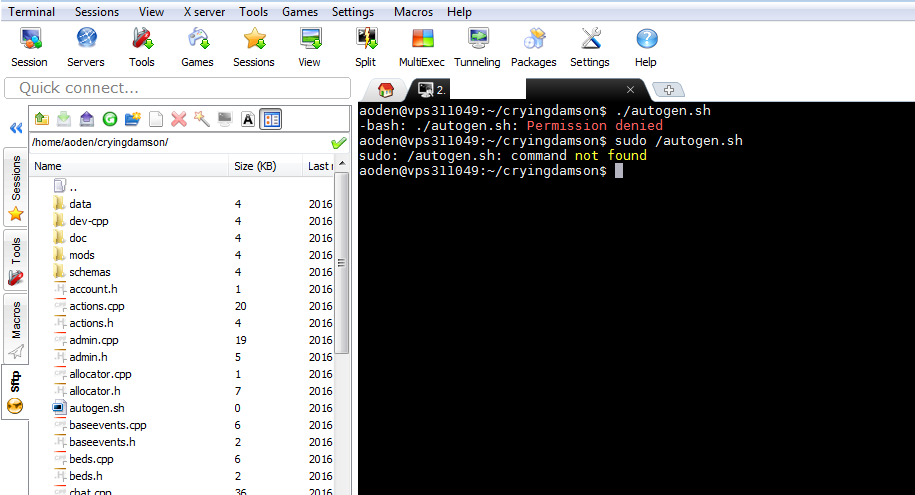Click the terminal monitor icon in SFTP toolbar
The image size is (915, 495).
point(225,119)
